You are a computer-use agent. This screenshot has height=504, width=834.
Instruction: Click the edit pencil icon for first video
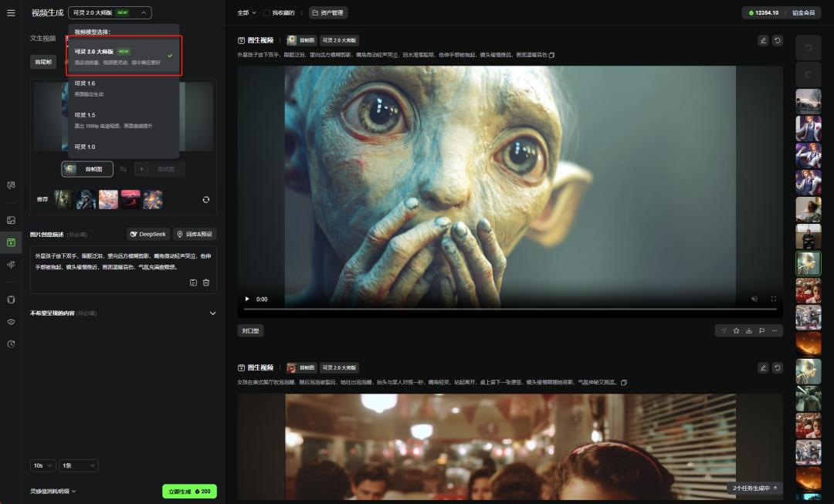coord(763,40)
